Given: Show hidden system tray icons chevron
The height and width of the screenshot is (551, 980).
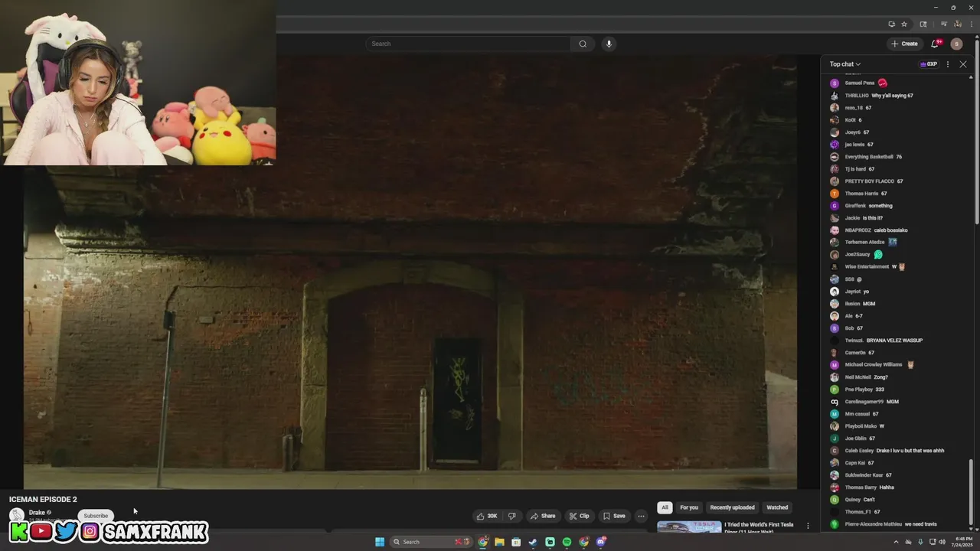Looking at the screenshot, I should pyautogui.click(x=897, y=542).
